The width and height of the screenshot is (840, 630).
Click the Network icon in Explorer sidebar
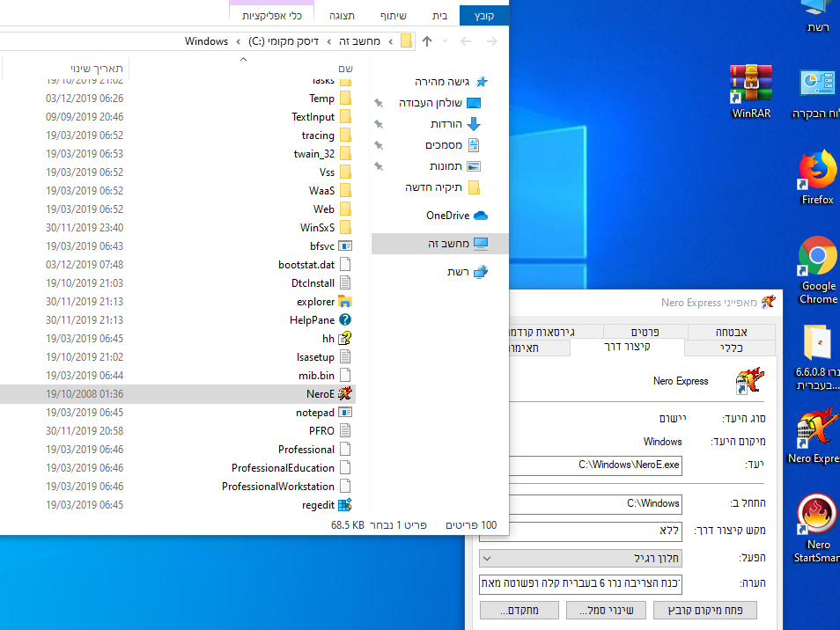click(x=481, y=272)
